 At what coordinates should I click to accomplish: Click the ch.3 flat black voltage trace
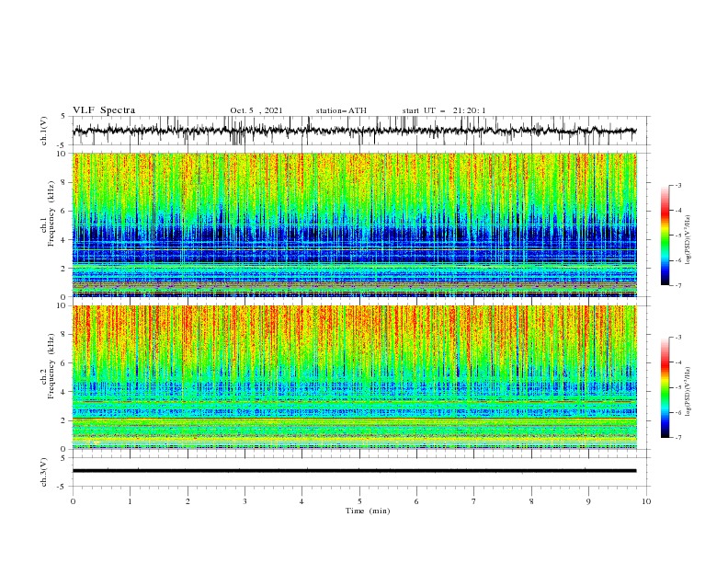pyautogui.click(x=354, y=471)
